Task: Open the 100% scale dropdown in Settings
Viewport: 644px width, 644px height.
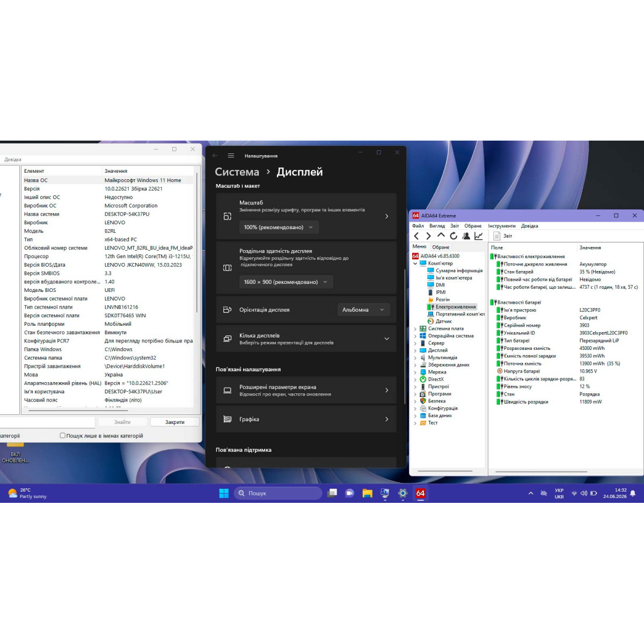Action: 279,227
